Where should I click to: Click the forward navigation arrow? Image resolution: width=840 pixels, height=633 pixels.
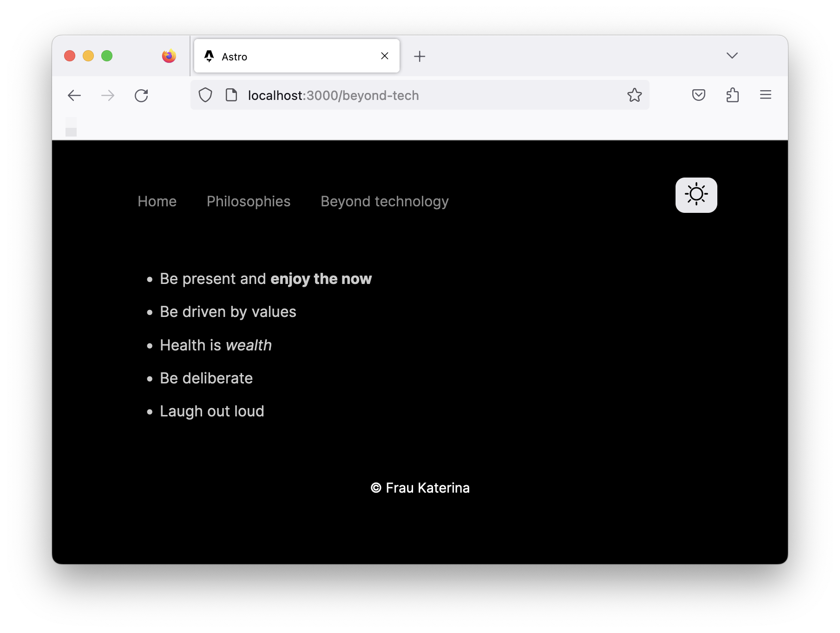pyautogui.click(x=108, y=95)
